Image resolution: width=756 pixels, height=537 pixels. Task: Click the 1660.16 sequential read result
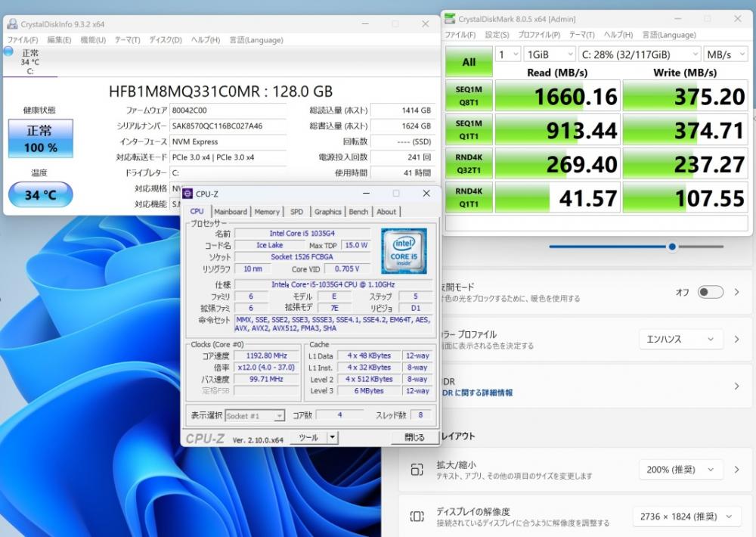tap(557, 95)
